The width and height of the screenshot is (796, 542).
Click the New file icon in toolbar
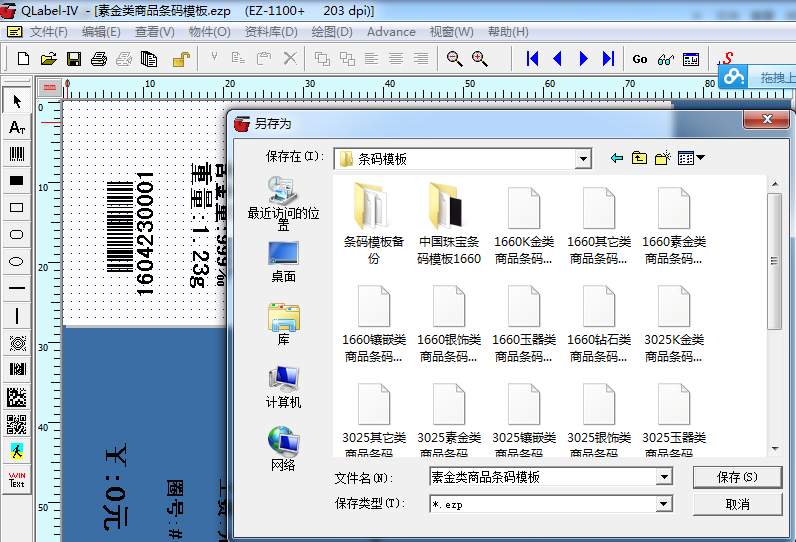coord(23,59)
